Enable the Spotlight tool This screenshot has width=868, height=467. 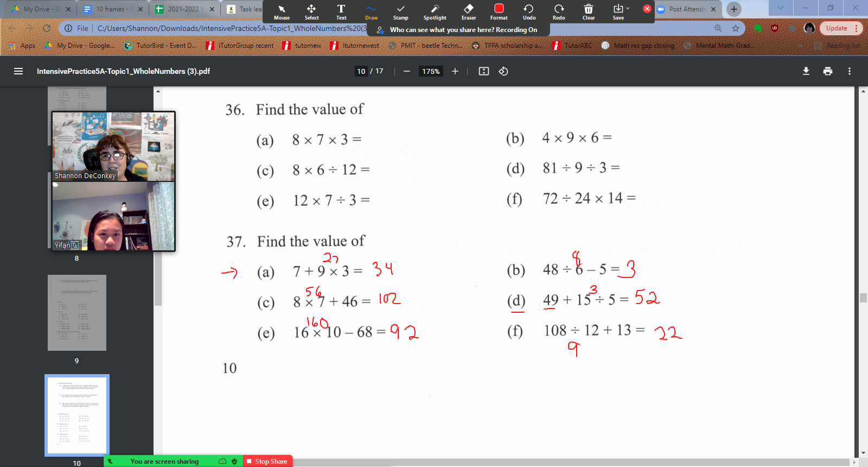tap(435, 12)
